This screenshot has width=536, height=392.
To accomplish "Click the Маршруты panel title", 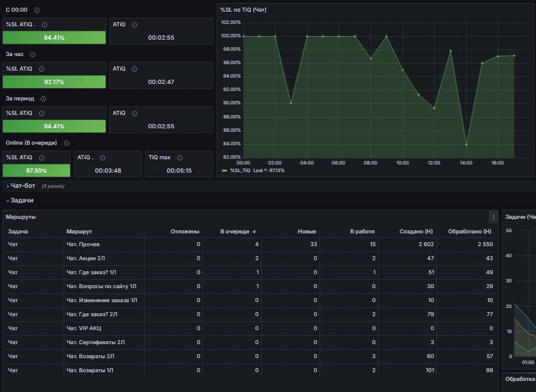I will (20, 217).
